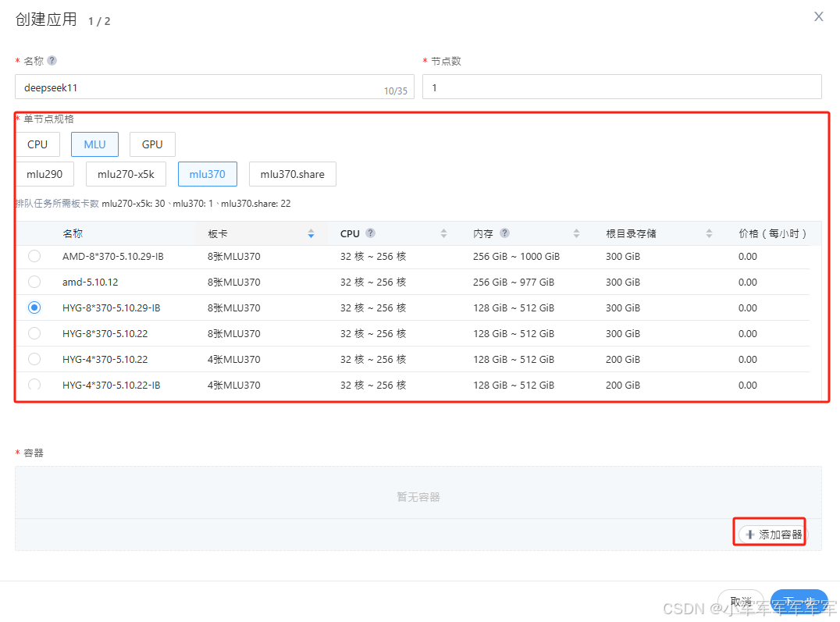
Task: Select the AMD-8*370-5.10.29-IB radio button
Action: 34,256
